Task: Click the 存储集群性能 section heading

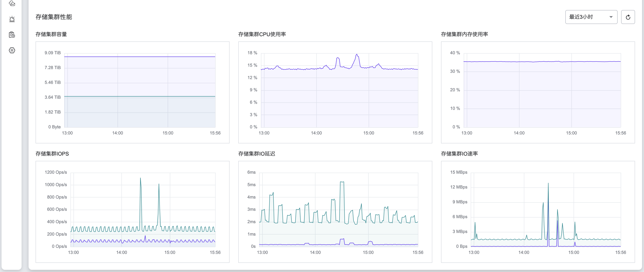Action: pyautogui.click(x=54, y=17)
